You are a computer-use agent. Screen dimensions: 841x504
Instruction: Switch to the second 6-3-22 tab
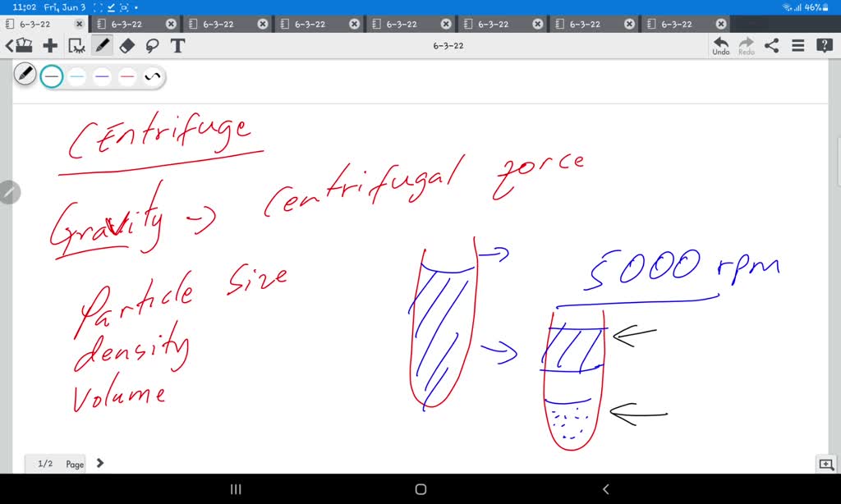126,24
